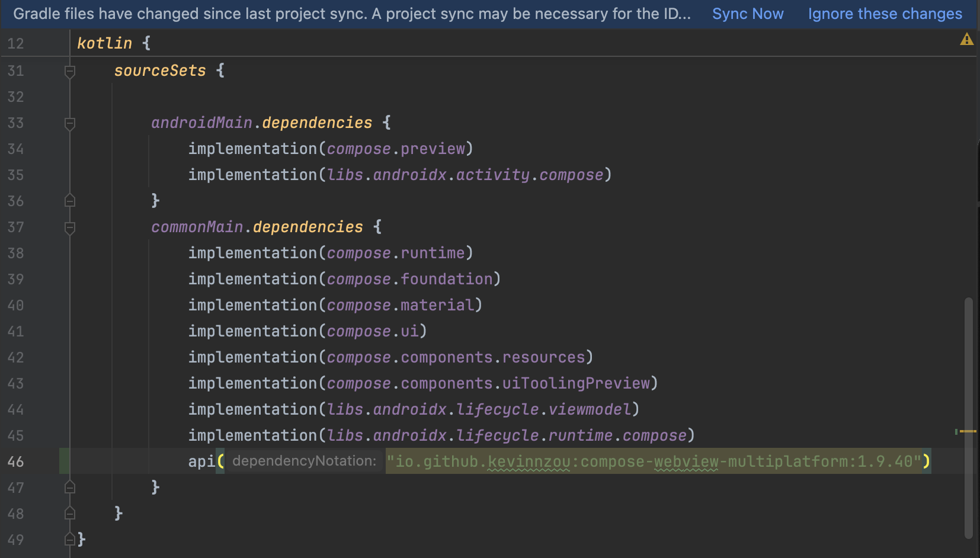This screenshot has height=558, width=980.
Task: Click fold end marker on line 48
Action: click(70, 514)
